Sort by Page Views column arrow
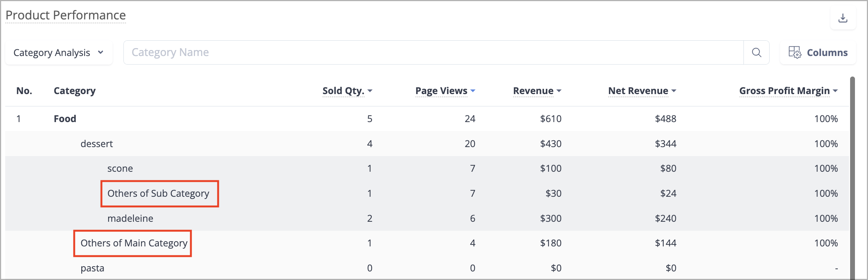868x280 pixels. (473, 91)
